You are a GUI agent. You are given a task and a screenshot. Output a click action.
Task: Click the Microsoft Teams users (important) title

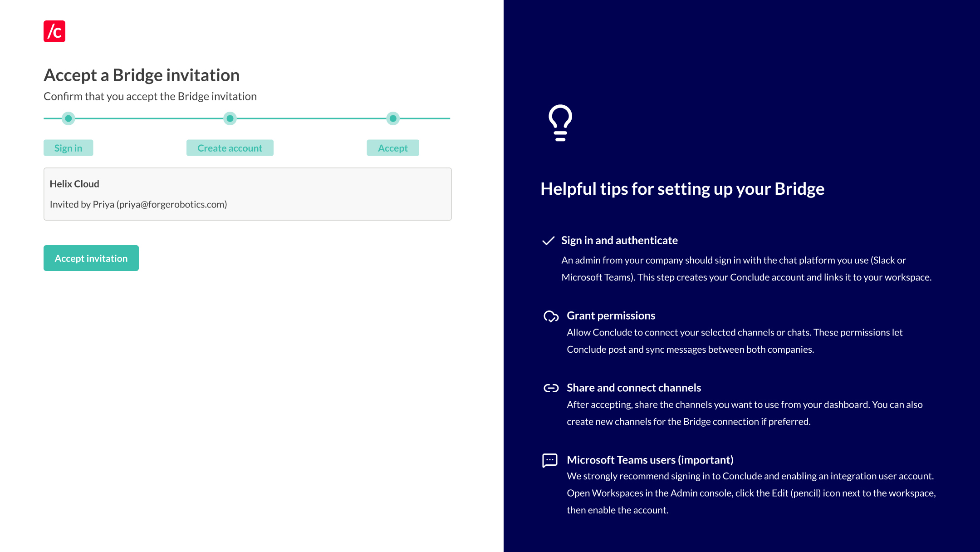[650, 460]
